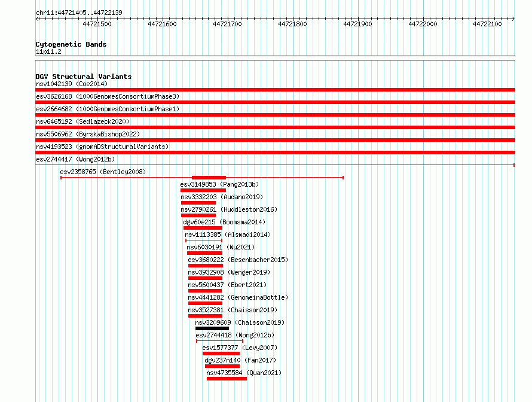Click nsv1113385 (Alsmadi2014) label
The height and width of the screenshot is (402, 532).
228,234
